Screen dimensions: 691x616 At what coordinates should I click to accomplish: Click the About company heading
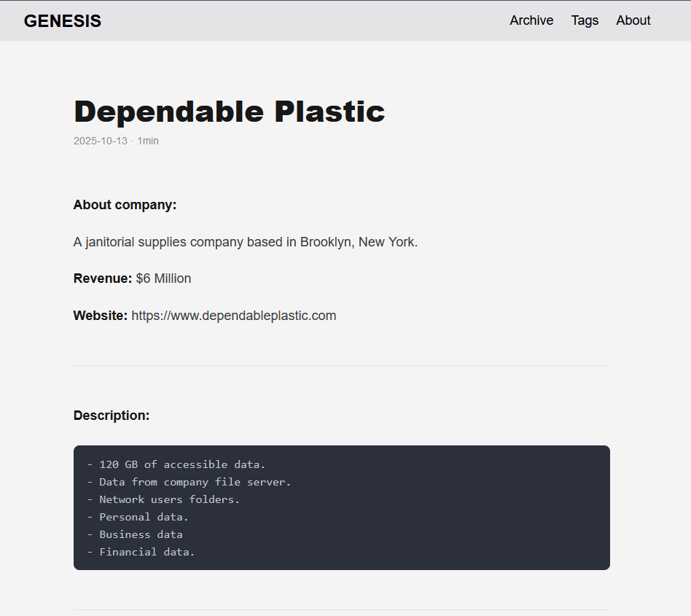point(124,205)
